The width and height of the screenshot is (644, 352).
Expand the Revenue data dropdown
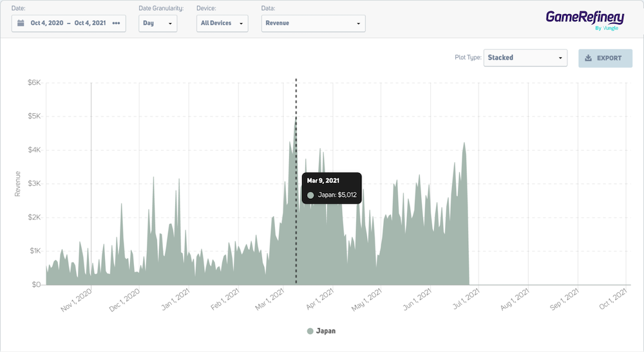[314, 23]
